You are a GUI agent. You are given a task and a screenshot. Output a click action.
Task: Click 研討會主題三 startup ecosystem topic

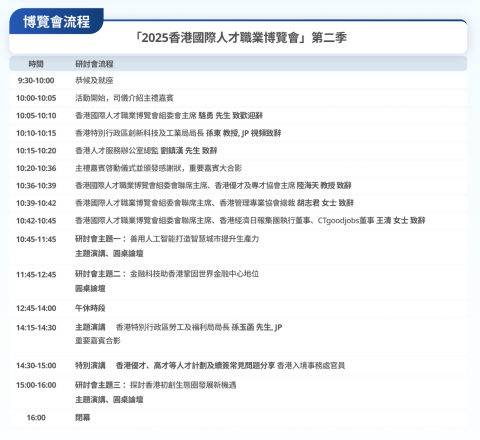pyautogui.click(x=156, y=385)
